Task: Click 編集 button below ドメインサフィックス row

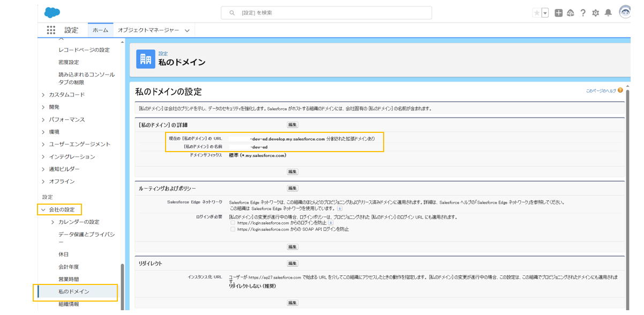Action: pyautogui.click(x=293, y=172)
